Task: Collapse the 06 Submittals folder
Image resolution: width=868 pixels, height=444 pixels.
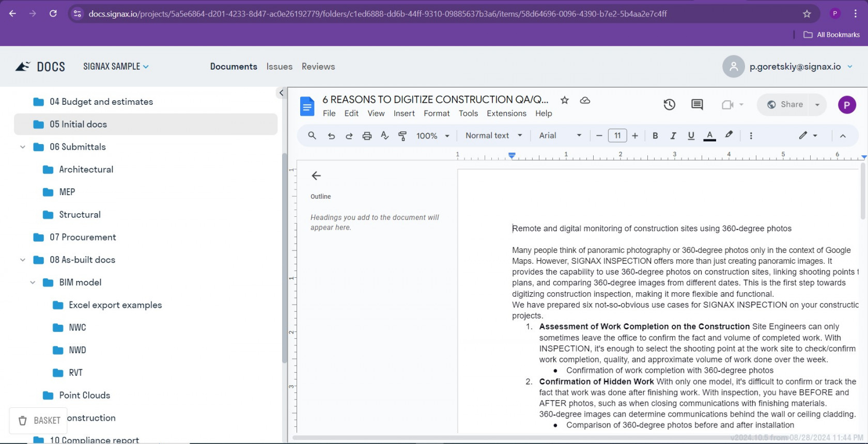Action: (23, 147)
